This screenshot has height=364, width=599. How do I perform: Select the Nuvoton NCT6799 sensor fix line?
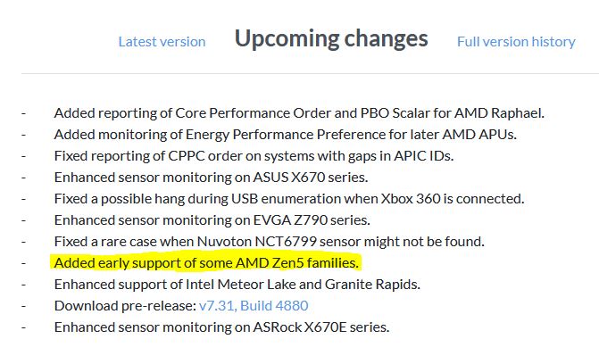tap(270, 242)
